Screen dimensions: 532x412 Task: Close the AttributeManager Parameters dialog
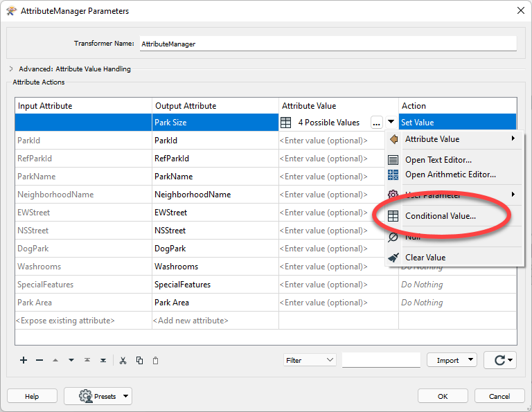(521, 10)
